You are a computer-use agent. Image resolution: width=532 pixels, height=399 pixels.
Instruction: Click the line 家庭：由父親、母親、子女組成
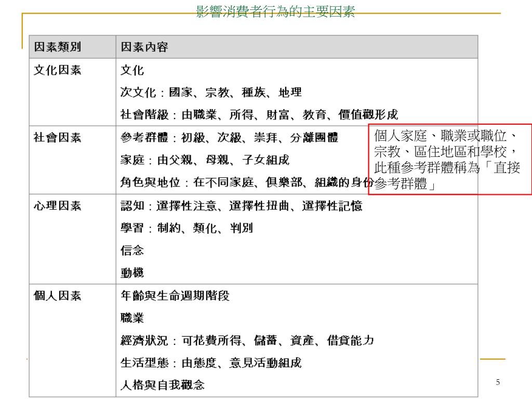205,160
